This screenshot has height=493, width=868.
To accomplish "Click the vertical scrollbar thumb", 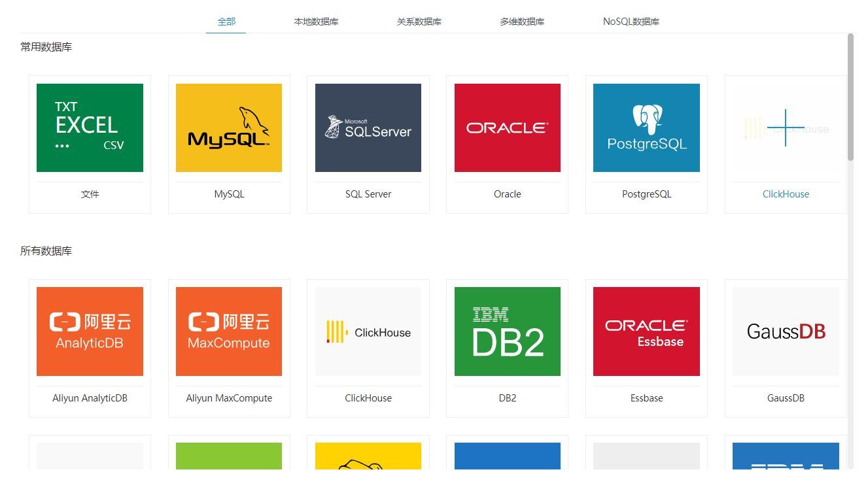I will click(x=850, y=97).
